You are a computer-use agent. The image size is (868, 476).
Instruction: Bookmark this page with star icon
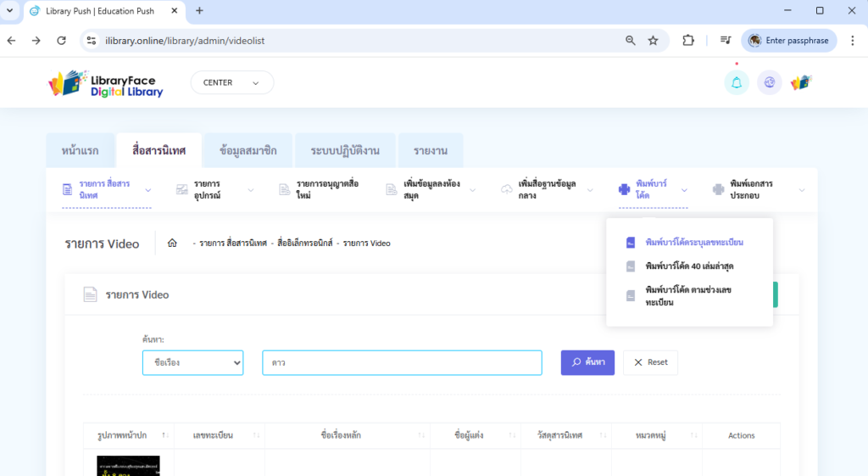pos(653,41)
